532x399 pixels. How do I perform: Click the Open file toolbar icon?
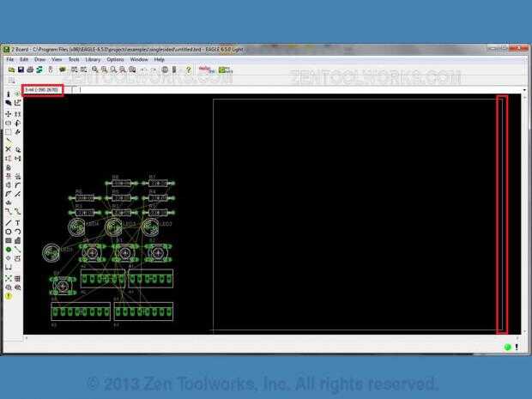pyautogui.click(x=11, y=70)
